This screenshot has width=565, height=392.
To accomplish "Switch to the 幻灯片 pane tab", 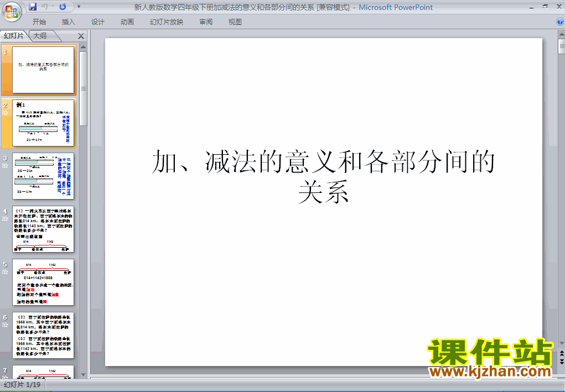I will [14, 35].
